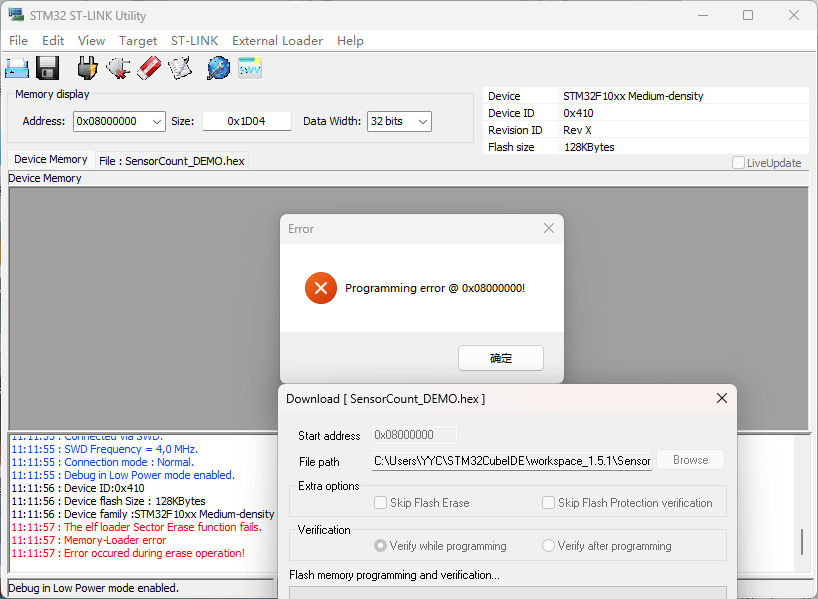Open the Target menu
The width and height of the screenshot is (818, 599).
(x=138, y=41)
